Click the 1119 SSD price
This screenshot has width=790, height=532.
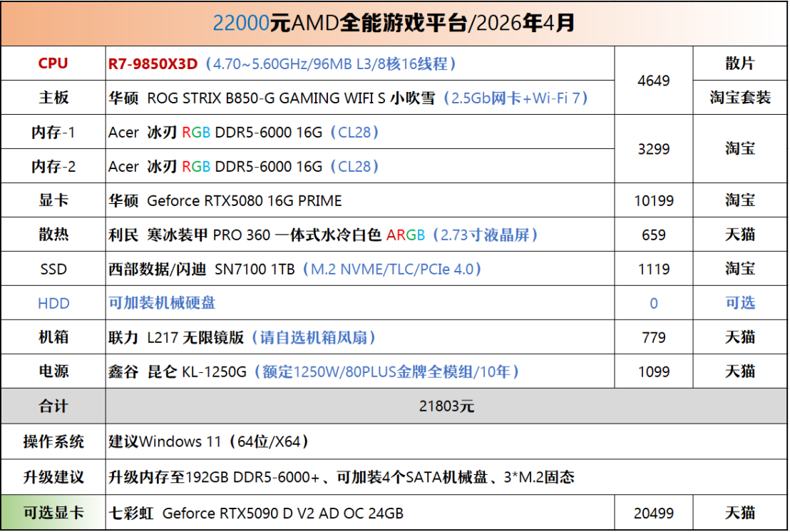[x=654, y=269]
